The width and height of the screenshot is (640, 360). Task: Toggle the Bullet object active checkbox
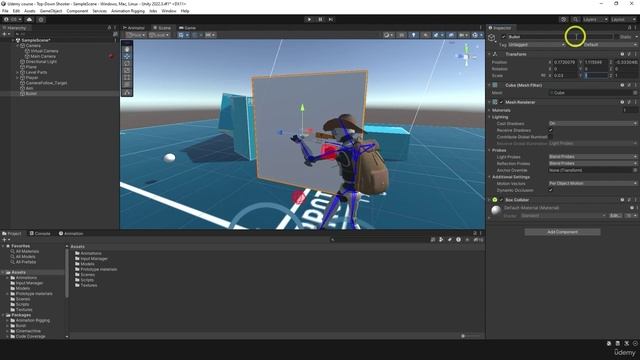pos(503,37)
